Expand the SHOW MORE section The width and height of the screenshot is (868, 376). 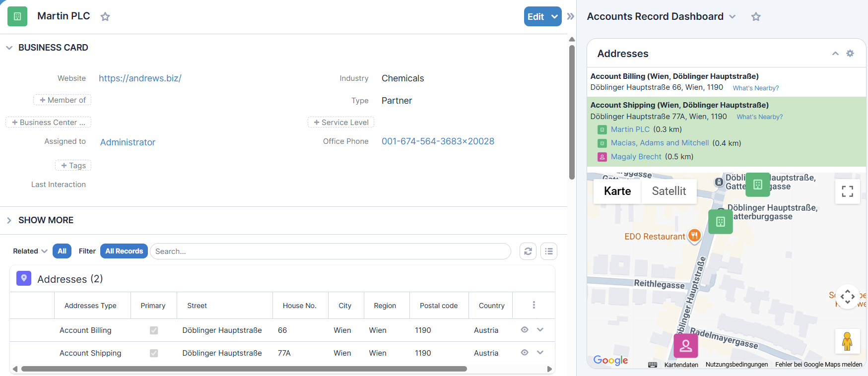tap(9, 220)
